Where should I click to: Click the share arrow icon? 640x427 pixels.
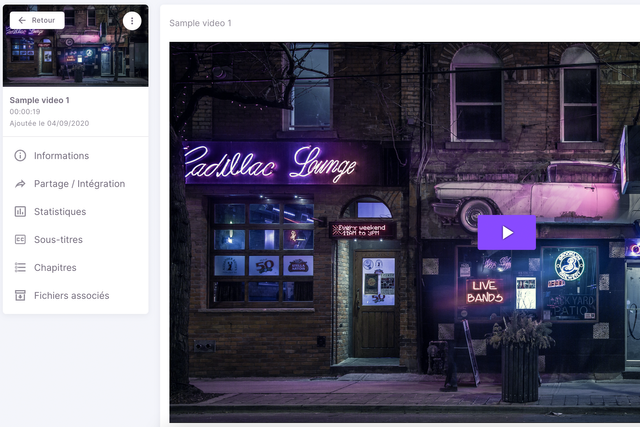coord(20,184)
